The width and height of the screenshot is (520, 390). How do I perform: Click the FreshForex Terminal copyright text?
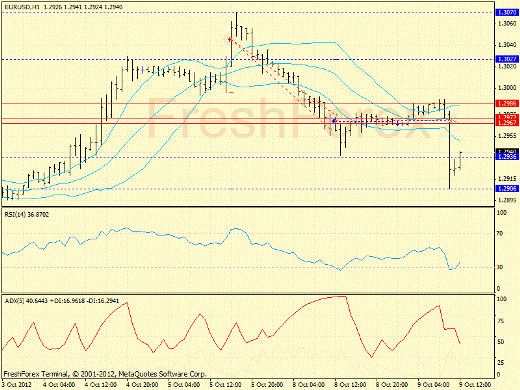coord(105,374)
